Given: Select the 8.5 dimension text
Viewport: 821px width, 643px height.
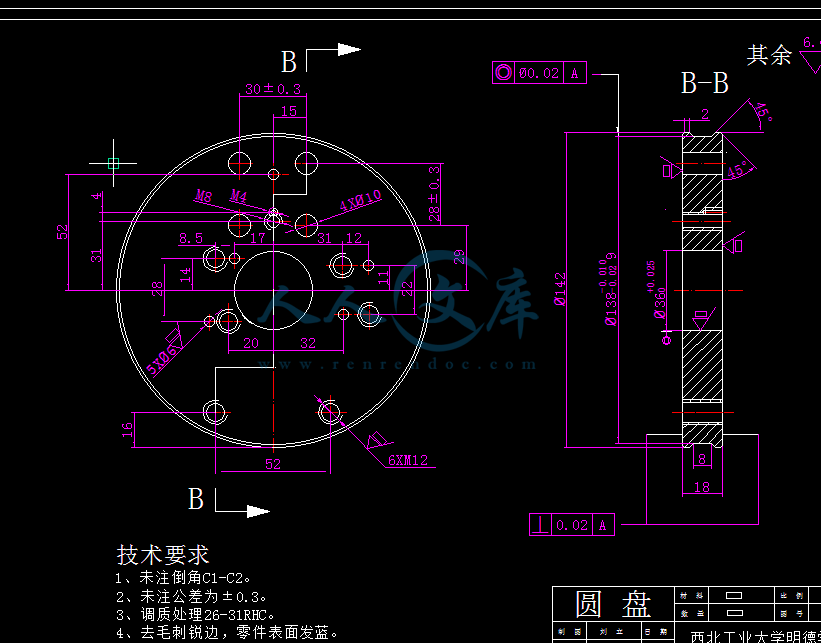Looking at the screenshot, I should point(191,239).
